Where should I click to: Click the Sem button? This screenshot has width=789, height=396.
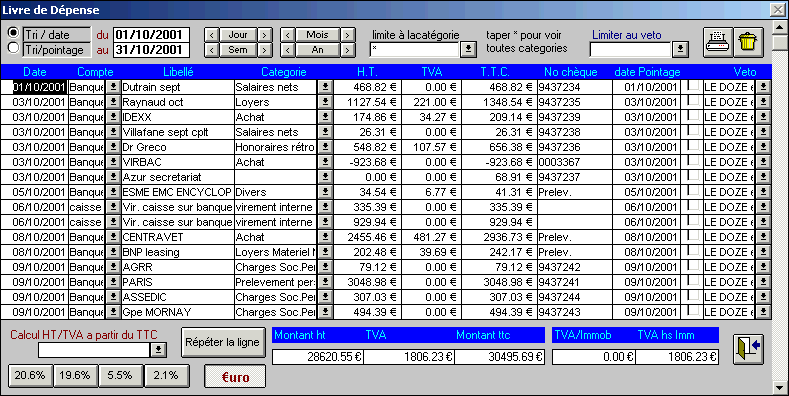(238, 50)
